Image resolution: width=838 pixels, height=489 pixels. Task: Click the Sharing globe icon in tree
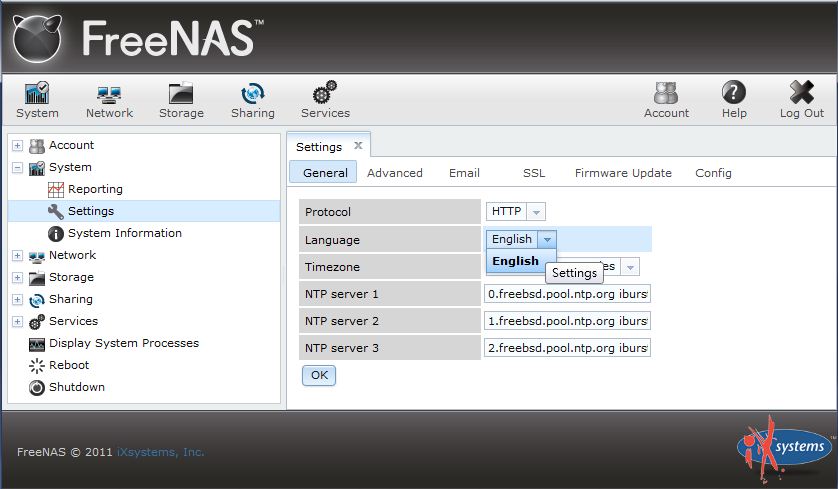(x=37, y=300)
